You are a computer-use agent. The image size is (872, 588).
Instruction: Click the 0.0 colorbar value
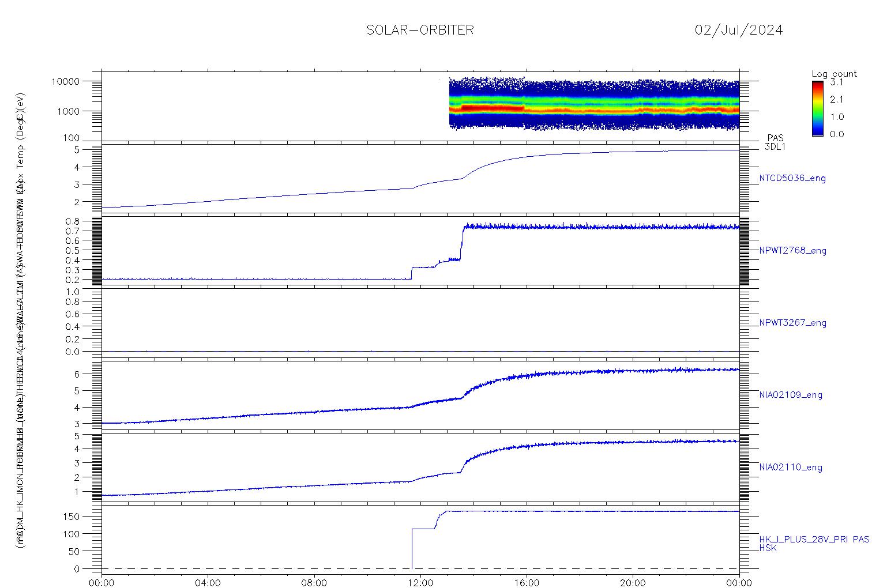pos(836,134)
